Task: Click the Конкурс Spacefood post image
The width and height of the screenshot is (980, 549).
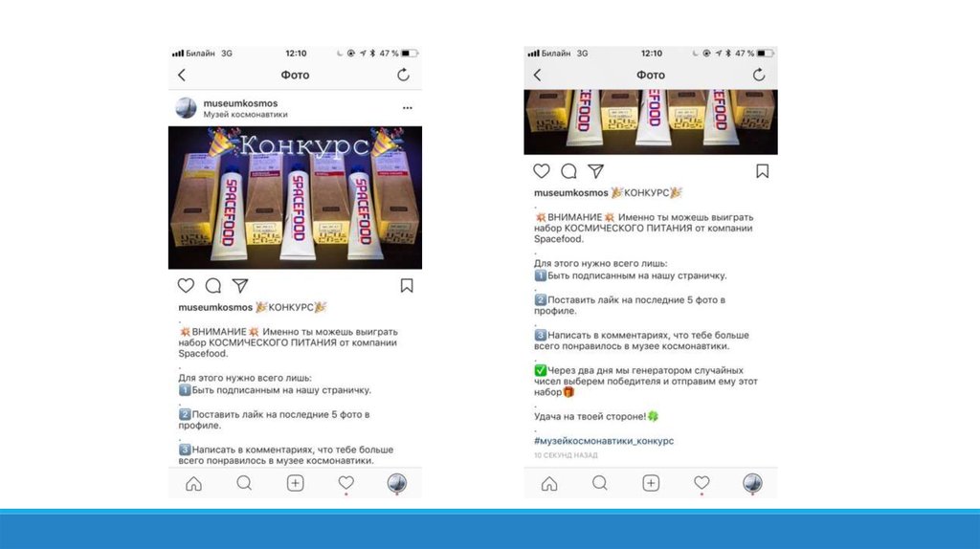Action: [x=295, y=197]
